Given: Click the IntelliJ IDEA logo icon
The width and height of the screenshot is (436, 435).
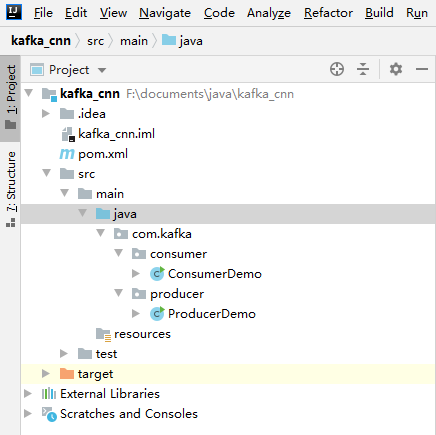Looking at the screenshot, I should pyautogui.click(x=14, y=12).
